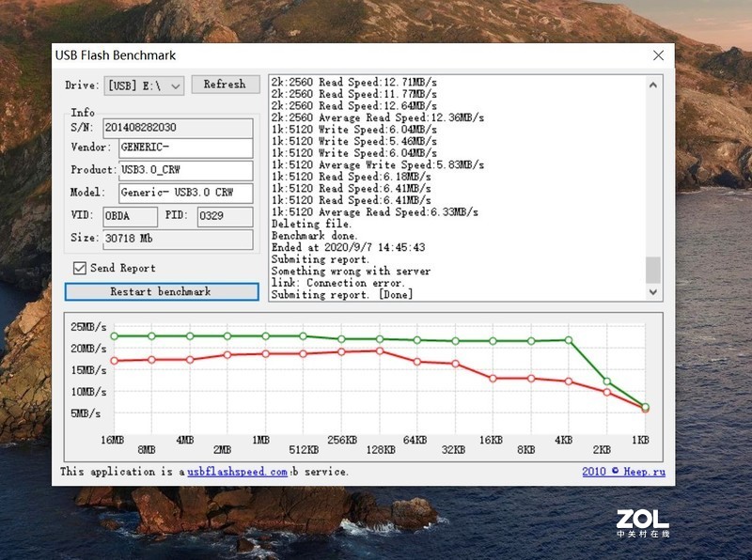Click the red write speed point at 128KB

379,350
